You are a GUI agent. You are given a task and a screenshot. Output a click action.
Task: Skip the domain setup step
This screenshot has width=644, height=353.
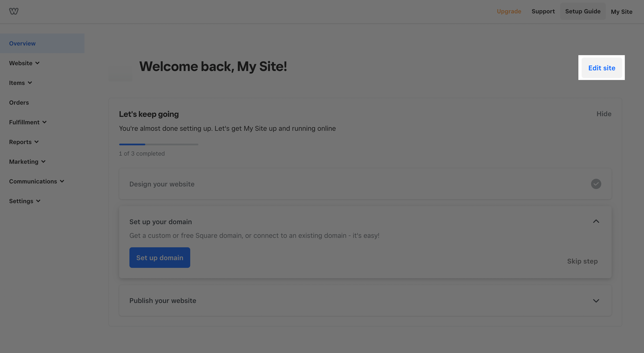pyautogui.click(x=582, y=261)
